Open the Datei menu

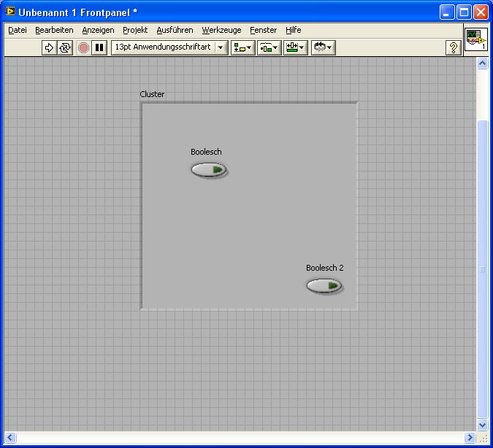coord(18,30)
